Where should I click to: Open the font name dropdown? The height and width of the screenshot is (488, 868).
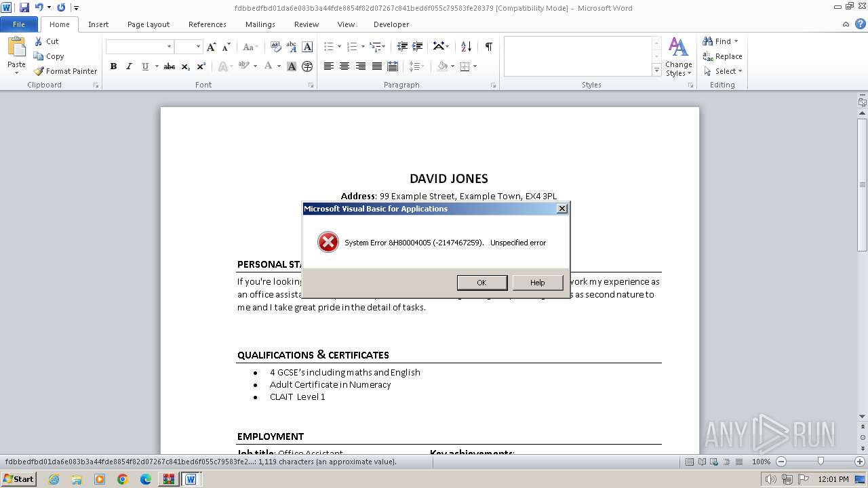pos(169,47)
